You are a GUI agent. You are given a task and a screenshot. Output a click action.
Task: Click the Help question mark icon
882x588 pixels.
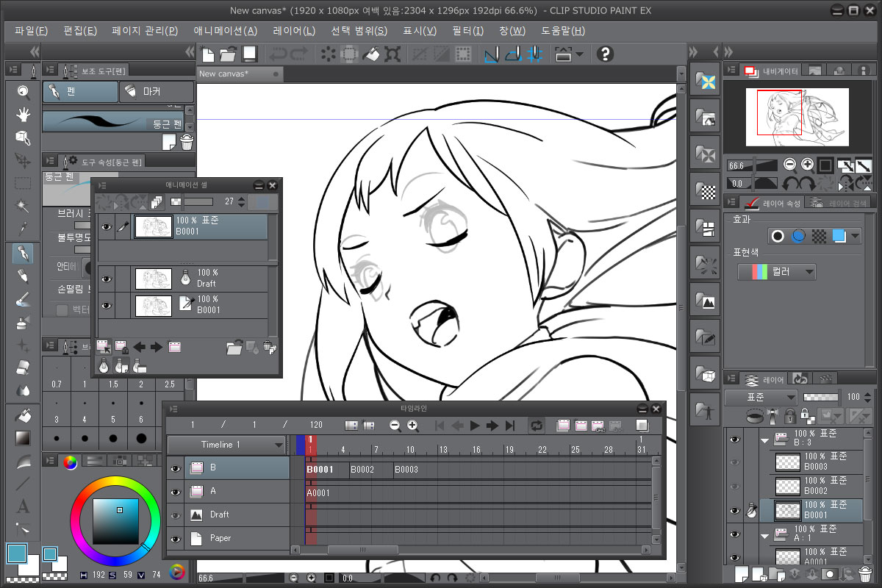click(604, 54)
